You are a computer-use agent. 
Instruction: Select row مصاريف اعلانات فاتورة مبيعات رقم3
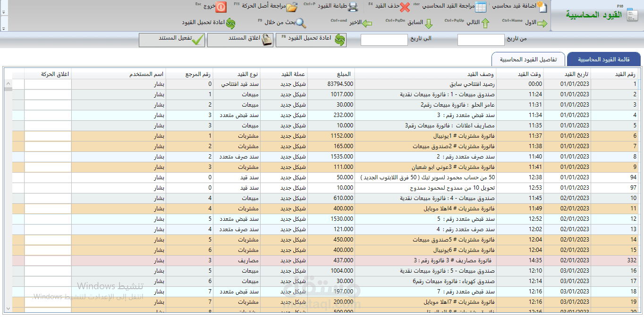point(325,125)
